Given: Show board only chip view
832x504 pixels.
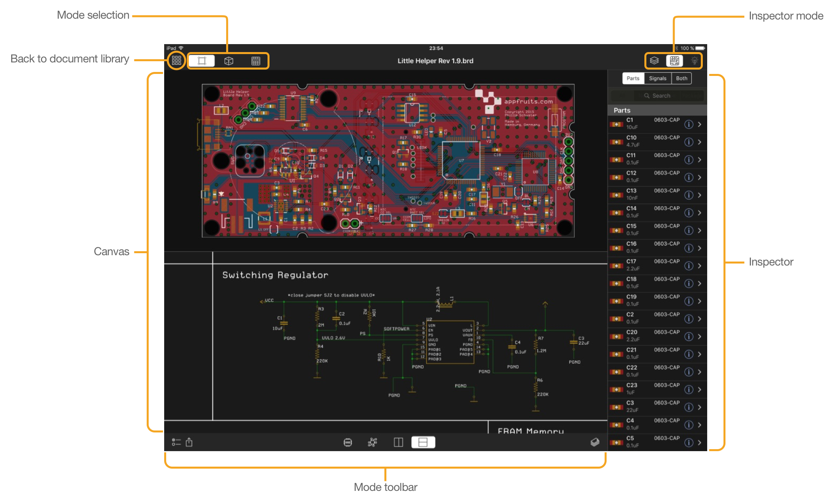Looking at the screenshot, I should (x=347, y=442).
